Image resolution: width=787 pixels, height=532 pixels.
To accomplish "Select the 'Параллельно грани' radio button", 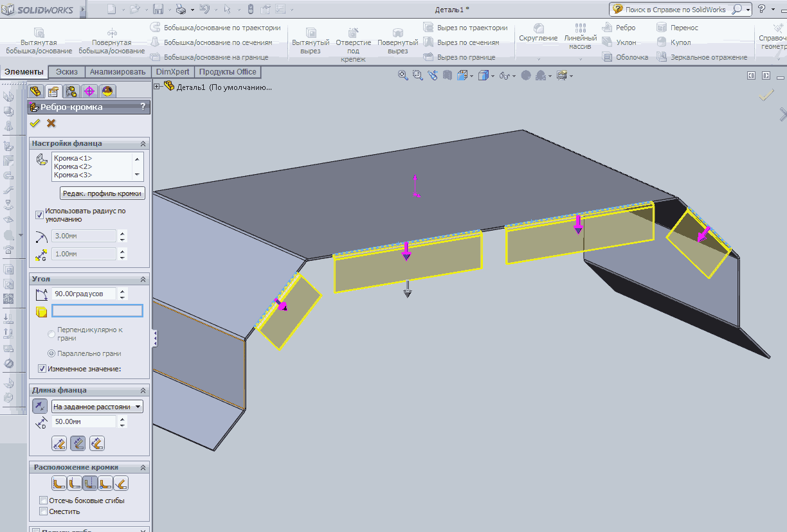I will (51, 353).
